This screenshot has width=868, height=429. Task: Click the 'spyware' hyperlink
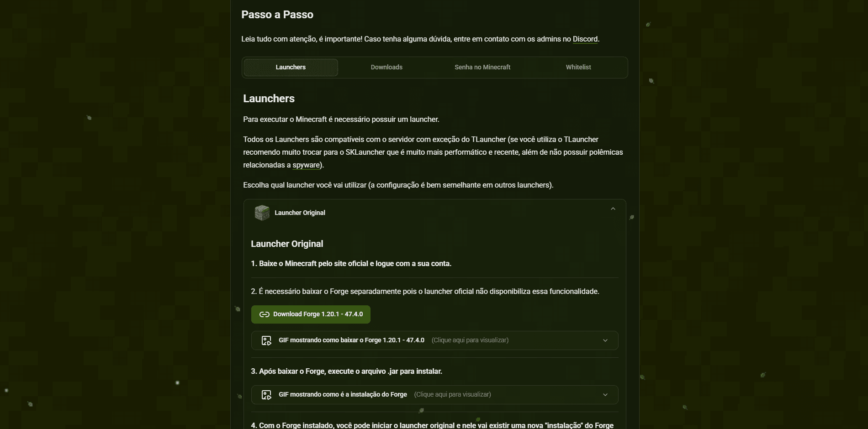(305, 165)
